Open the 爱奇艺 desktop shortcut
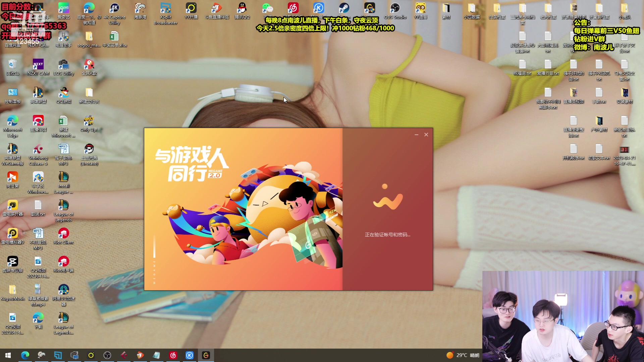This screenshot has width=644, height=362. (x=63, y=11)
